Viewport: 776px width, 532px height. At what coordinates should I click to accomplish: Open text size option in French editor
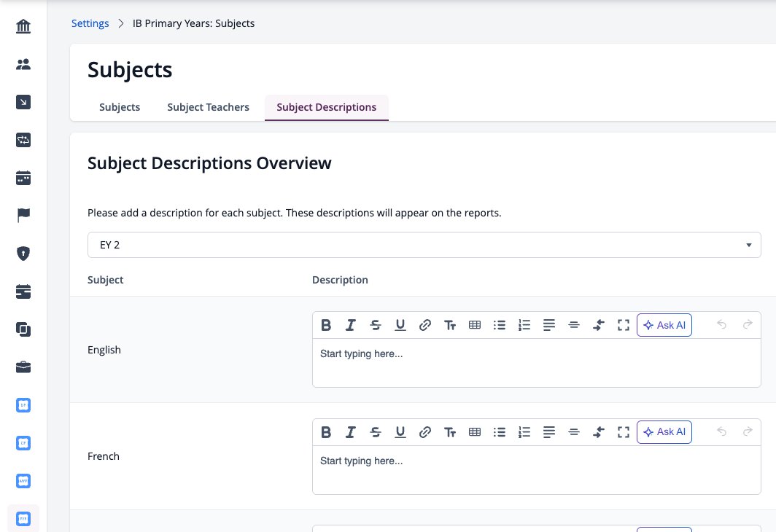[x=449, y=432]
